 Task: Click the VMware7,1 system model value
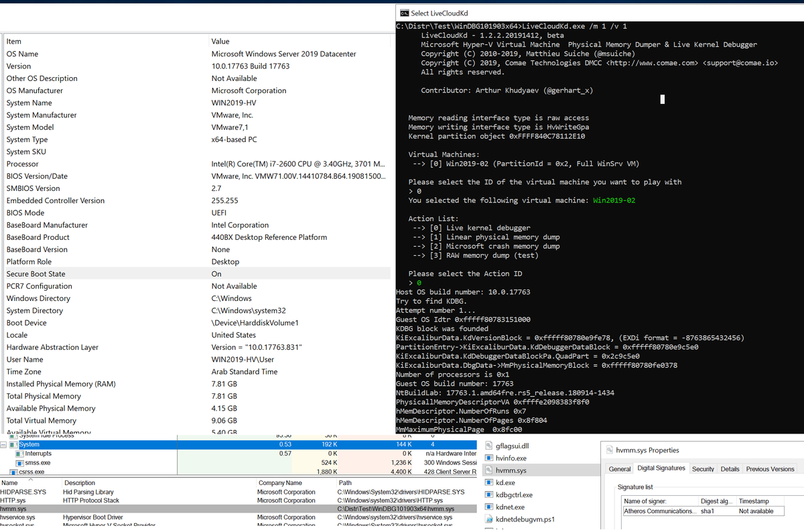point(230,127)
